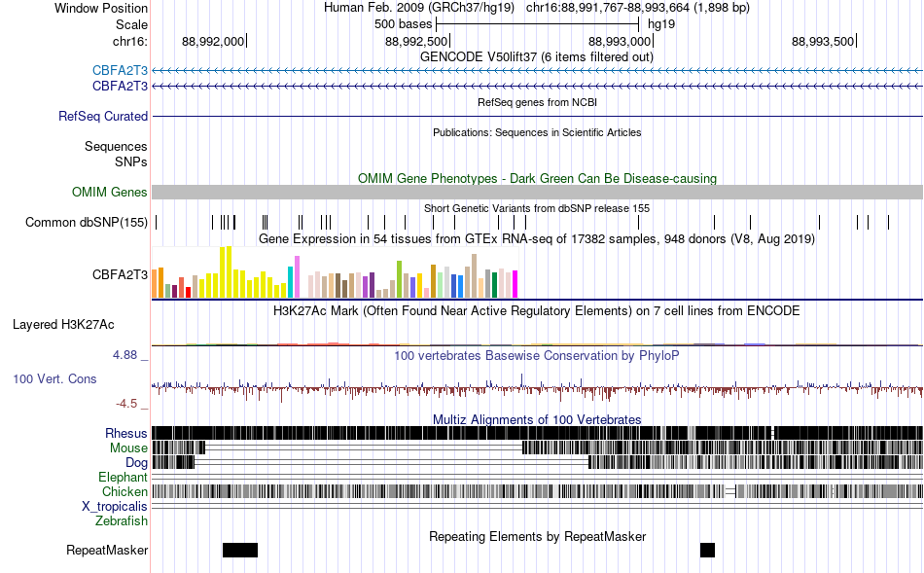
Task: Click Repeating Elements by RepeatMasker title
Action: point(537,536)
